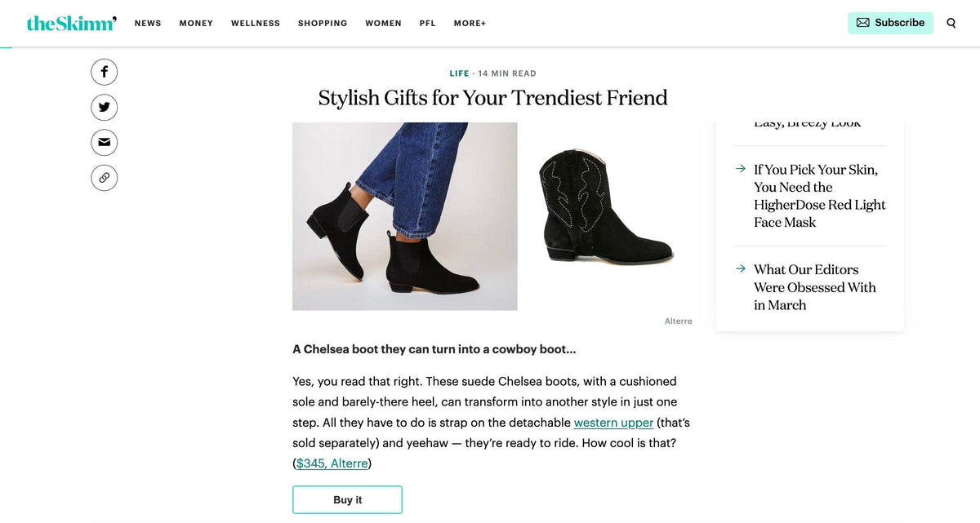Expand the MORE+ navigation menu

tap(470, 24)
